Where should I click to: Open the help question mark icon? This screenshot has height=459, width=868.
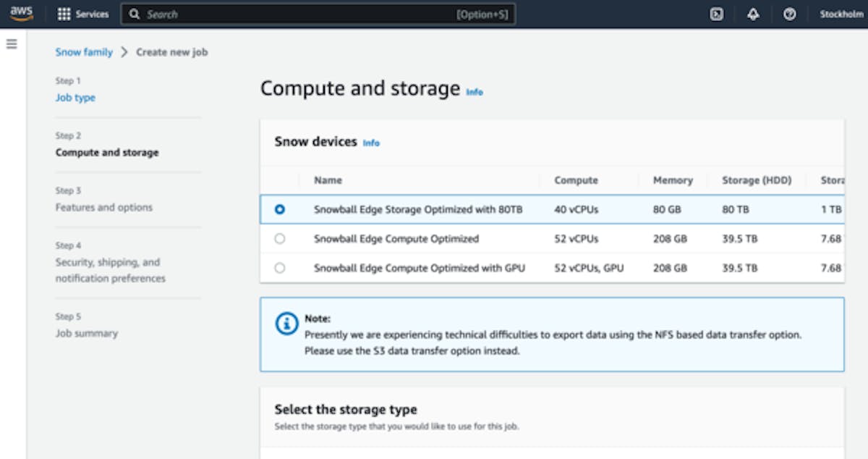tap(790, 14)
